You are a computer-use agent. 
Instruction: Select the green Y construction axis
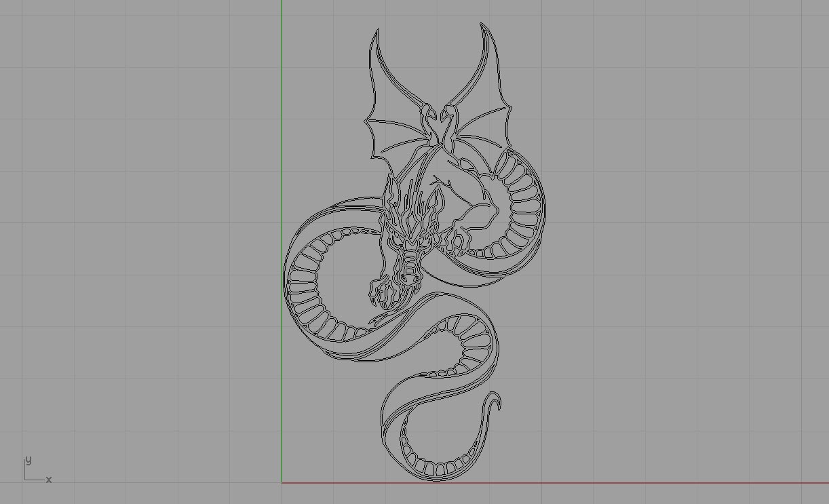[282, 203]
